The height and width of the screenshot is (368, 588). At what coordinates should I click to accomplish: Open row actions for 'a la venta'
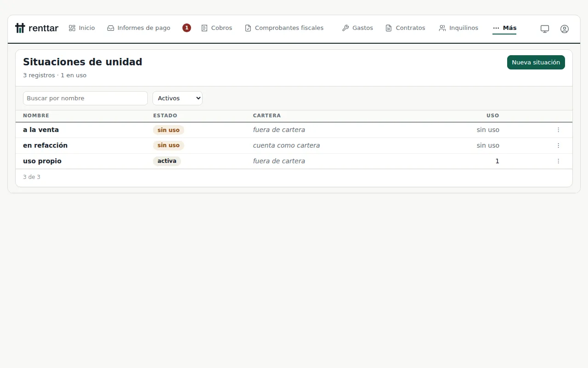coord(558,130)
